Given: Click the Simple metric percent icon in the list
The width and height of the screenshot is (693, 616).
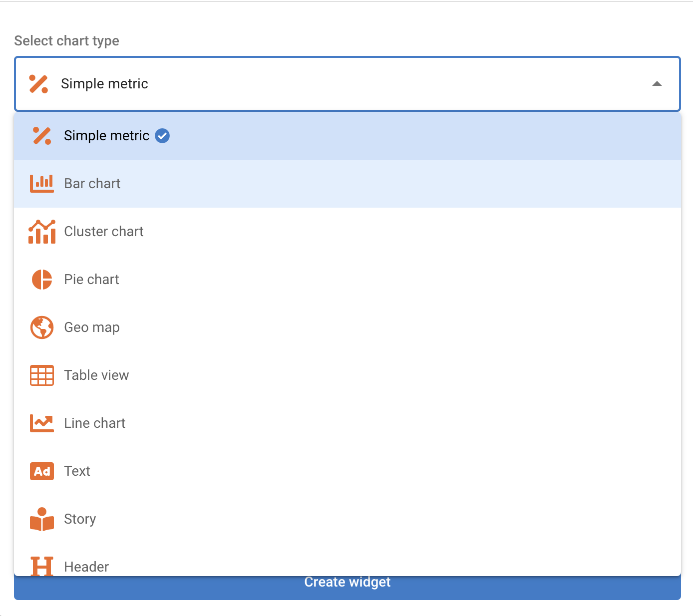Looking at the screenshot, I should (x=42, y=136).
